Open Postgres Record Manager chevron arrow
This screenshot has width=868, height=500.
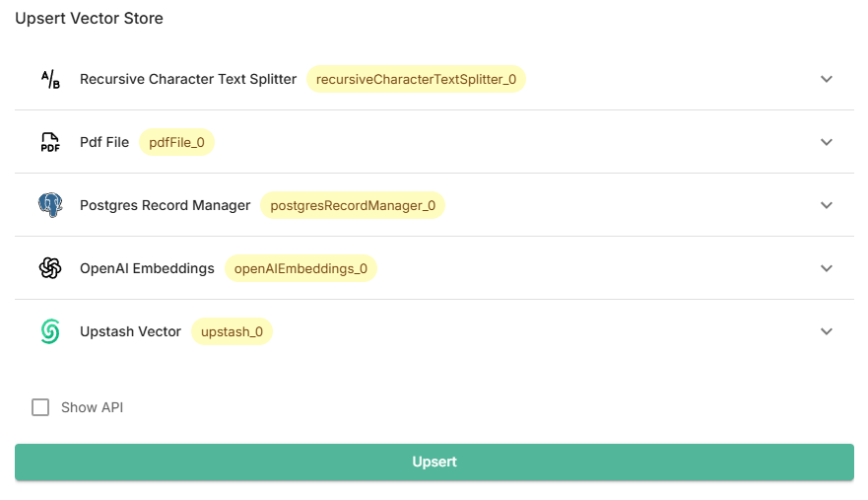click(x=827, y=205)
